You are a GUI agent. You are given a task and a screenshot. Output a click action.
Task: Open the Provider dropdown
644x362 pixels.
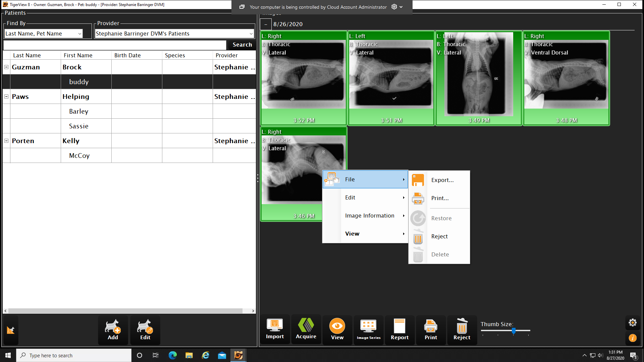point(251,34)
